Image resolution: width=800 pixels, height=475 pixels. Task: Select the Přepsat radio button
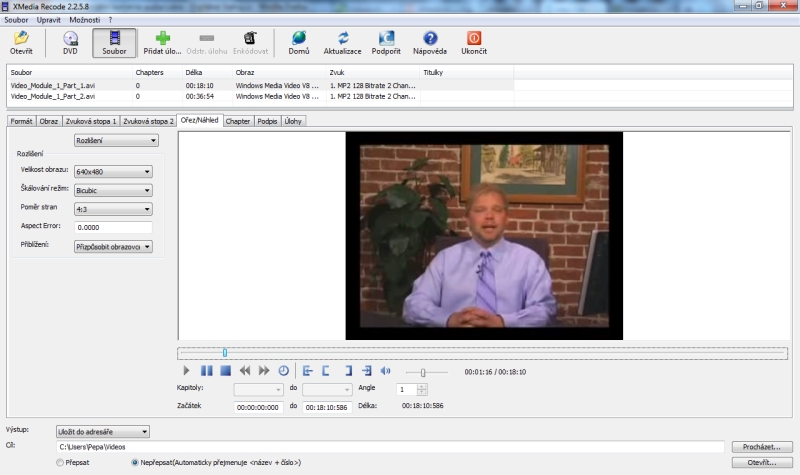(x=60, y=462)
